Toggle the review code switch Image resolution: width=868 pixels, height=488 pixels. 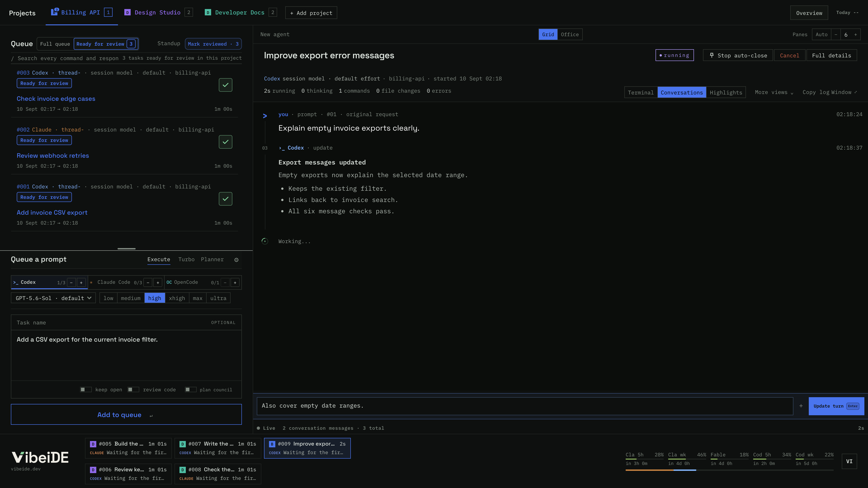[133, 390]
